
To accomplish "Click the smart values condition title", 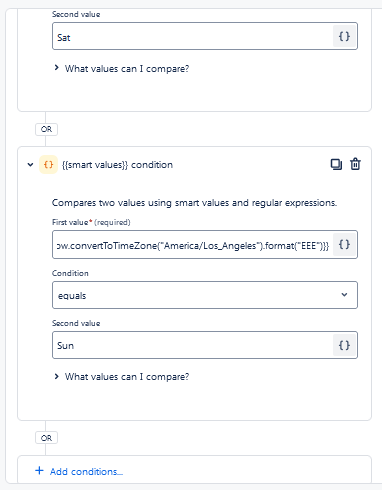I will click(117, 165).
